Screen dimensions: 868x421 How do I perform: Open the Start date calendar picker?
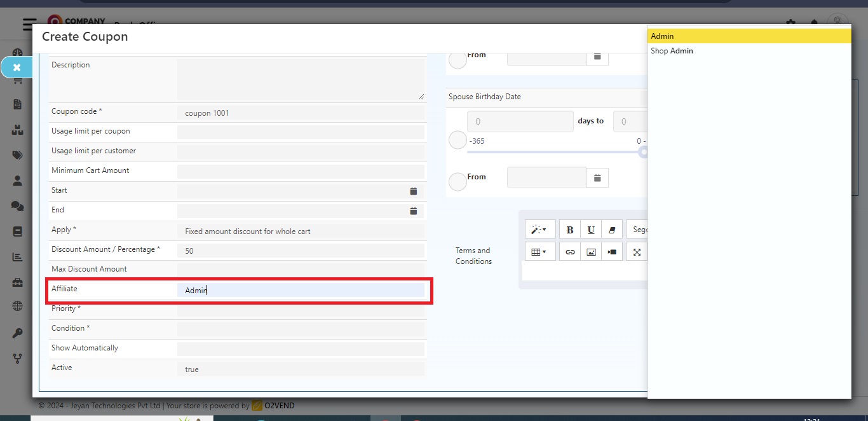413,191
